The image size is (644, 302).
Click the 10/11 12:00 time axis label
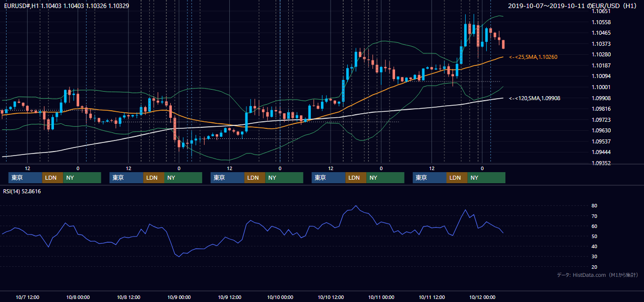(x=432, y=297)
